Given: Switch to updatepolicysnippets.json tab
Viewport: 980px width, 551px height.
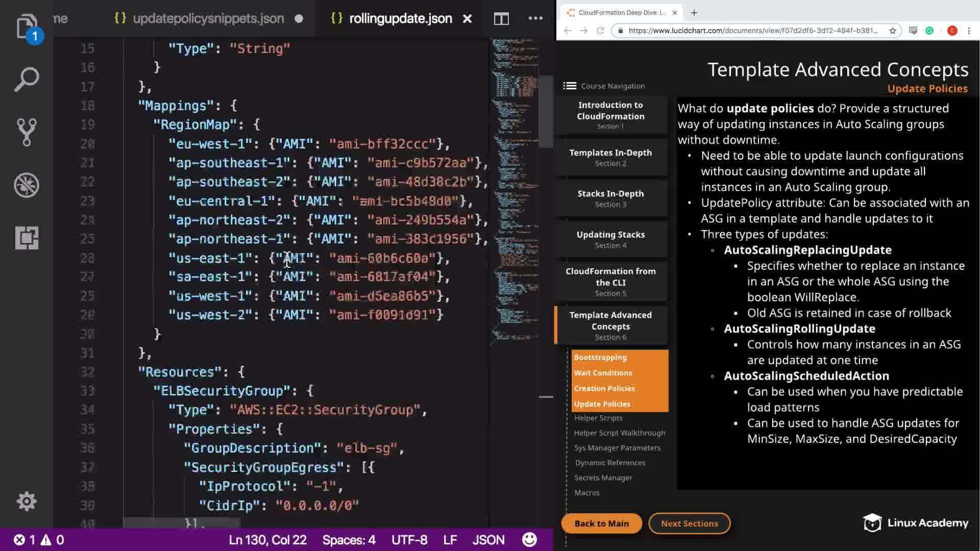Looking at the screenshot, I should (208, 19).
